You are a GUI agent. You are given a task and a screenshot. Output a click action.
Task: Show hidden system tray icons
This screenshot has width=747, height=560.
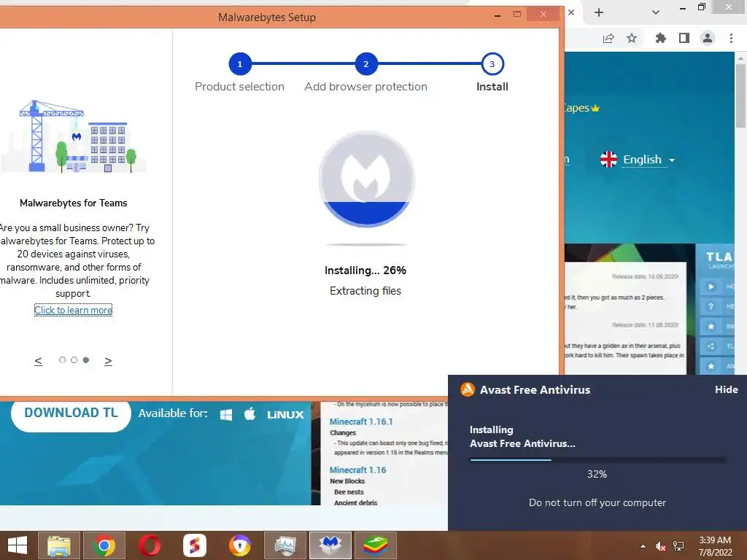pos(643,546)
